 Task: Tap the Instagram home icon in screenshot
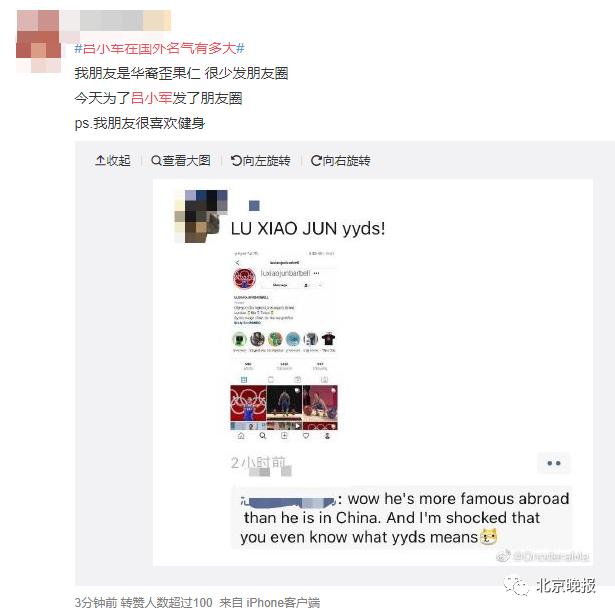[x=241, y=436]
